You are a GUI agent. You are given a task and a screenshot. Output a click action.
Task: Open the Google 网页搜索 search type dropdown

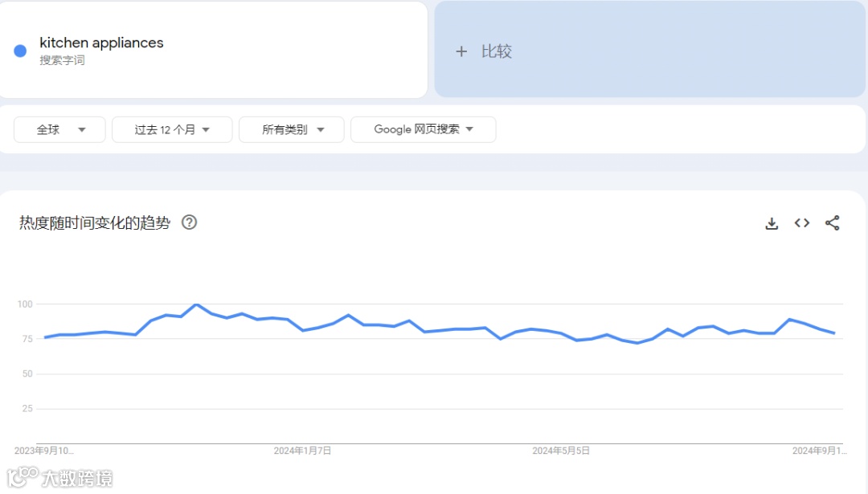point(424,129)
